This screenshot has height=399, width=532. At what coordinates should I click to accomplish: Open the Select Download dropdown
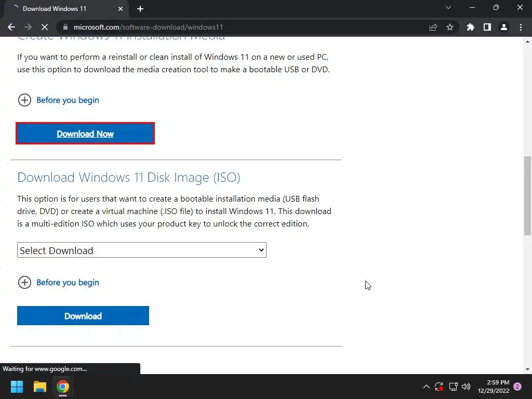(142, 250)
